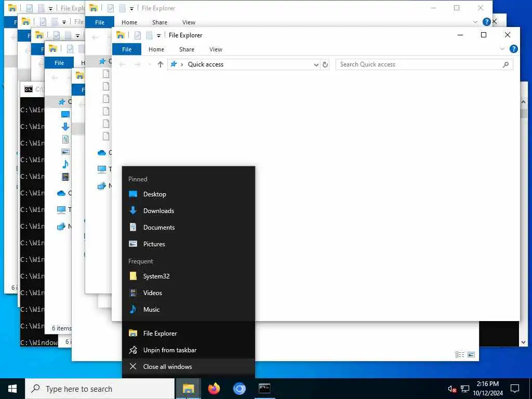
Task: Open recent locations dropdown beside Forward arrow
Action: (x=149, y=64)
